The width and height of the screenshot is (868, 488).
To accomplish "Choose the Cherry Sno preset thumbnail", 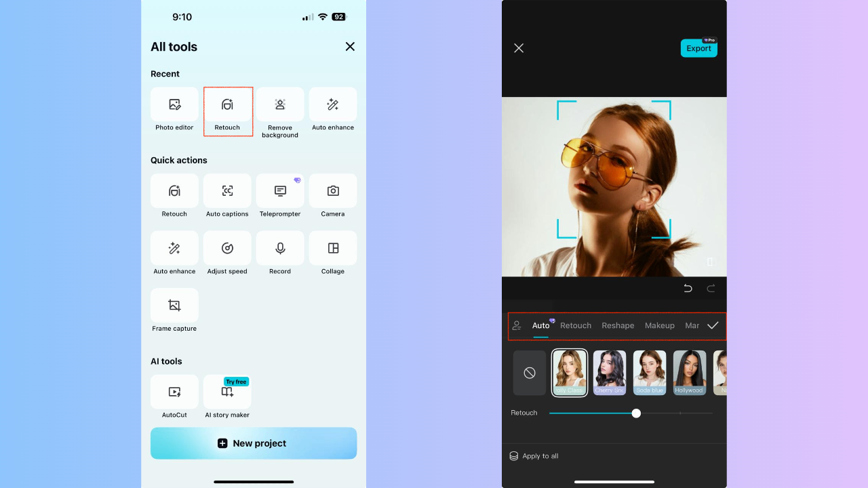I will 610,373.
